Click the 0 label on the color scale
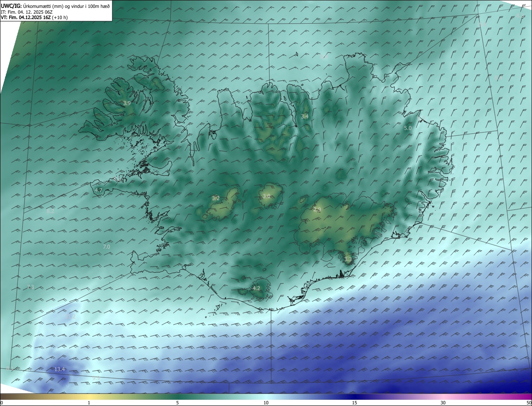 tap(2, 403)
